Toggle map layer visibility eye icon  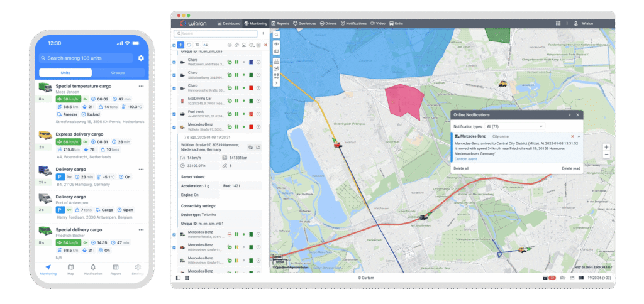coord(277,43)
